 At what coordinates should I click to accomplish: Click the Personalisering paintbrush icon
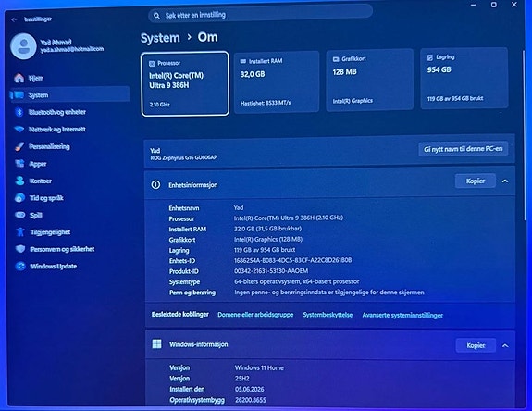[x=19, y=146]
